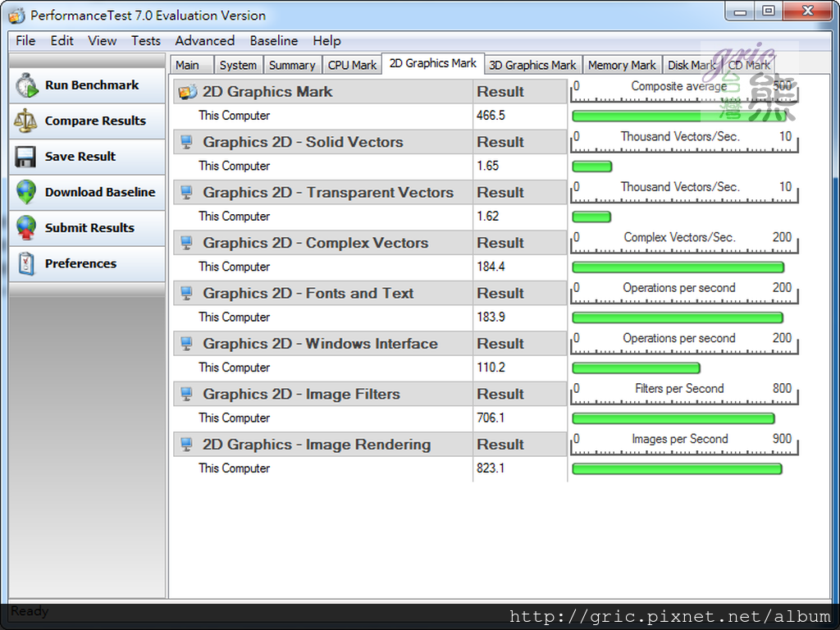Screen dimensions: 840x630
Task: Click the Download Baseline globe icon
Action: click(x=26, y=192)
